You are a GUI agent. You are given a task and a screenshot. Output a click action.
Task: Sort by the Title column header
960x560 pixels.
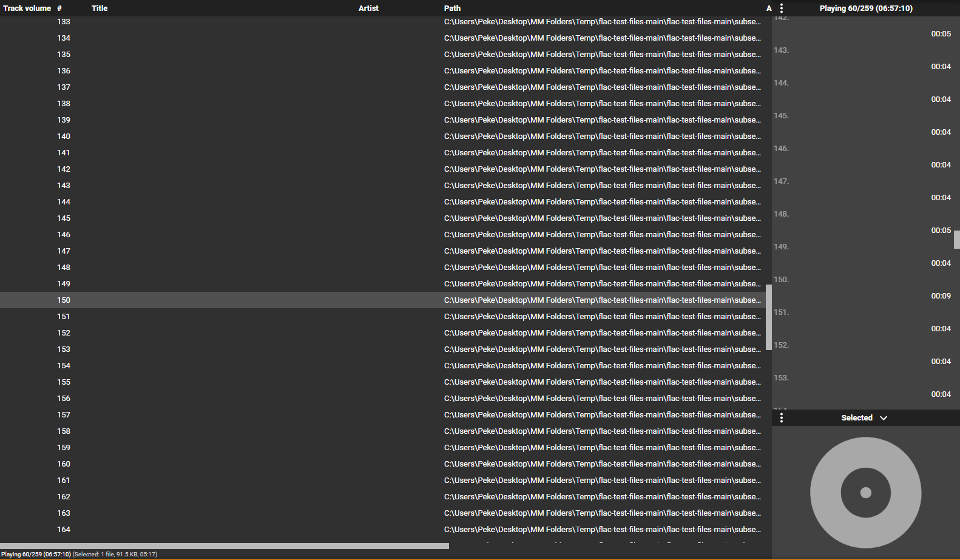pos(100,8)
